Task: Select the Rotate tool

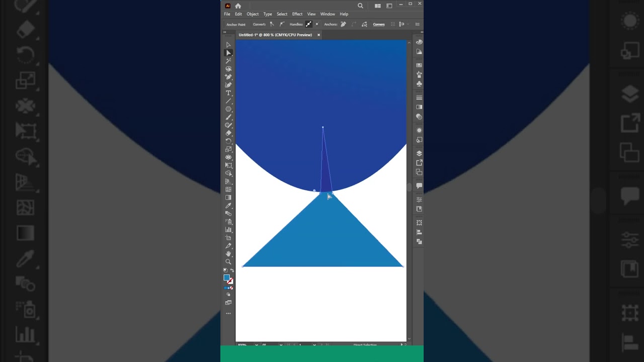Action: [x=228, y=141]
